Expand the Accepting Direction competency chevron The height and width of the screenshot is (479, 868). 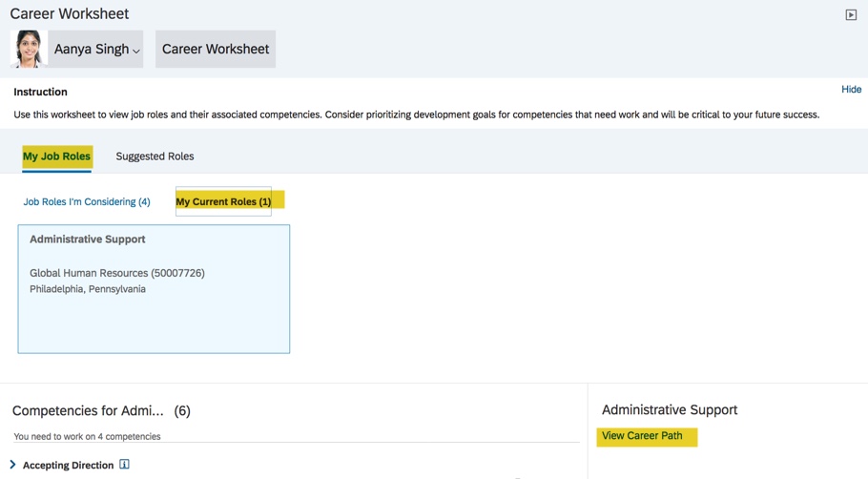12,465
